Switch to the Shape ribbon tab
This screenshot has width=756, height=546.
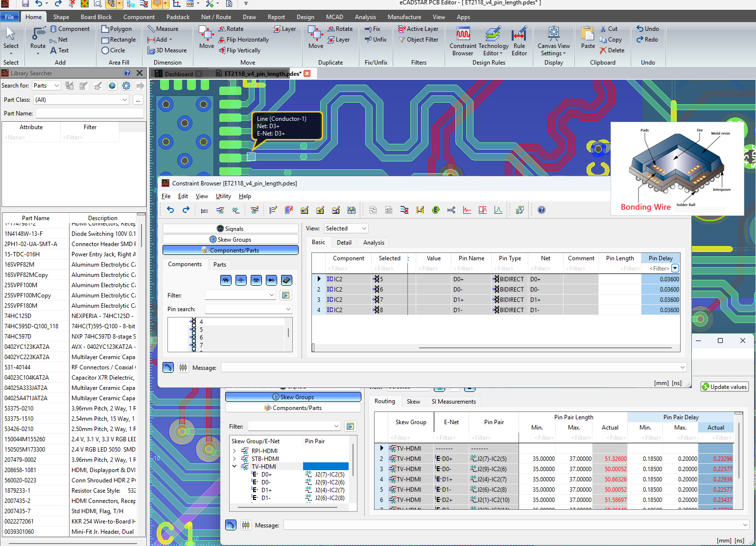(x=61, y=17)
